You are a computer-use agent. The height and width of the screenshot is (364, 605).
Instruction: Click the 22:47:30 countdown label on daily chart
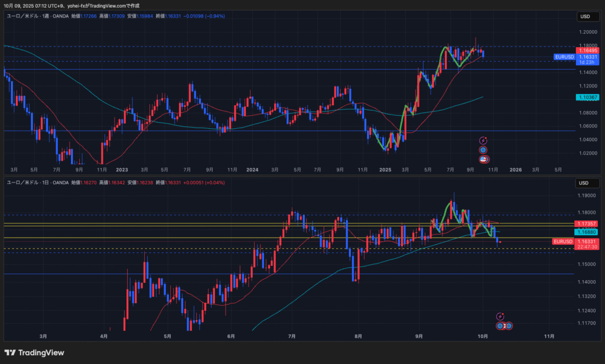[587, 247]
